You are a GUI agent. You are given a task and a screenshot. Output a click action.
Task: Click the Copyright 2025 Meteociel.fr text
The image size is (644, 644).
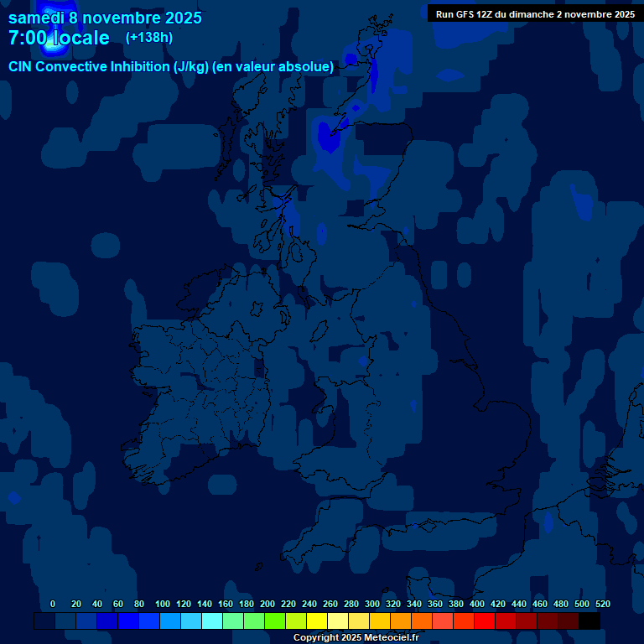click(356, 638)
